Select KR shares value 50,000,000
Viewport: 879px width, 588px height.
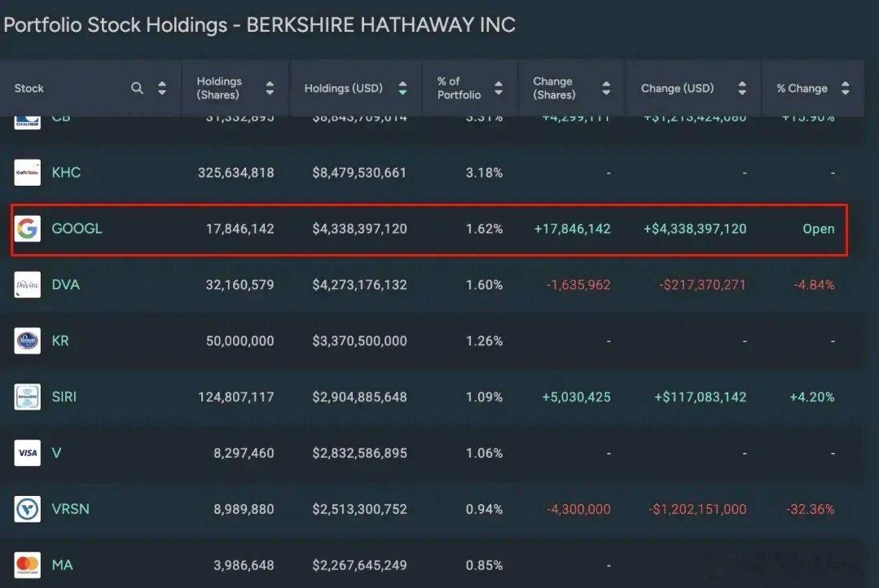[240, 340]
